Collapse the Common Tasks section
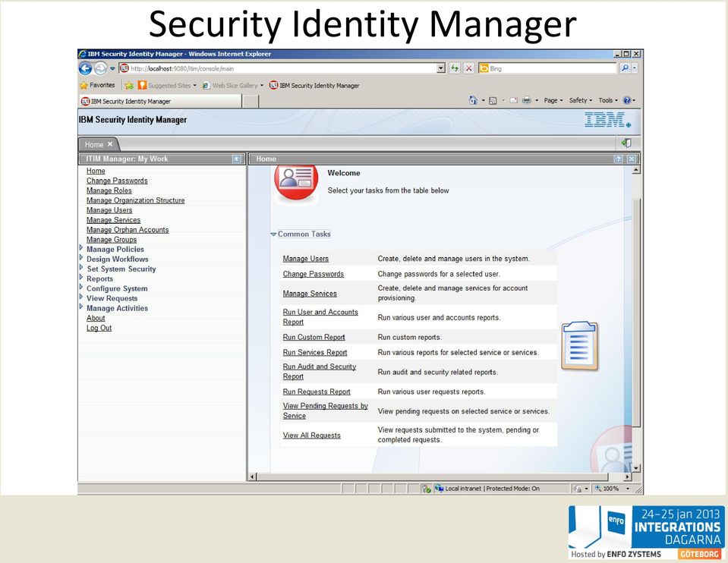Screen dimensions: 728x563 (273, 234)
